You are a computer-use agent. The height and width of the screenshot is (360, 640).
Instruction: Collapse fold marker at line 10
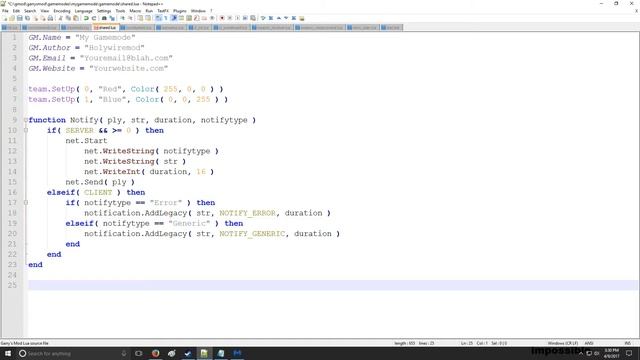pyautogui.click(x=26, y=130)
